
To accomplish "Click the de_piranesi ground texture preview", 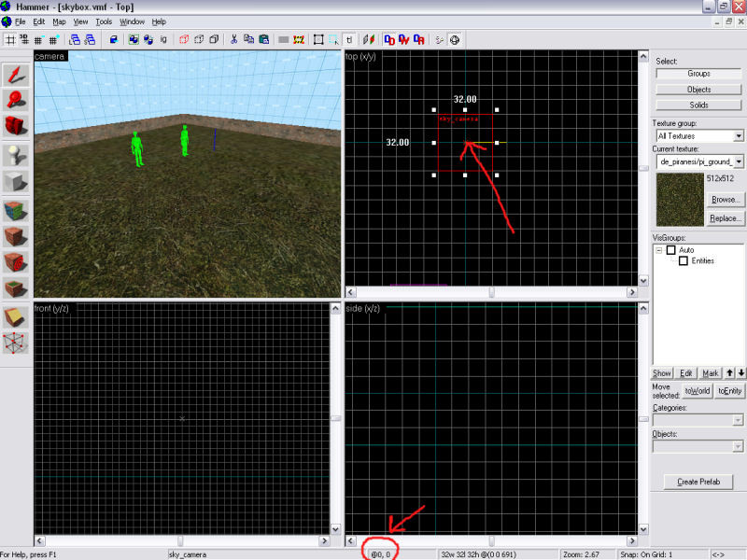I will (679, 199).
